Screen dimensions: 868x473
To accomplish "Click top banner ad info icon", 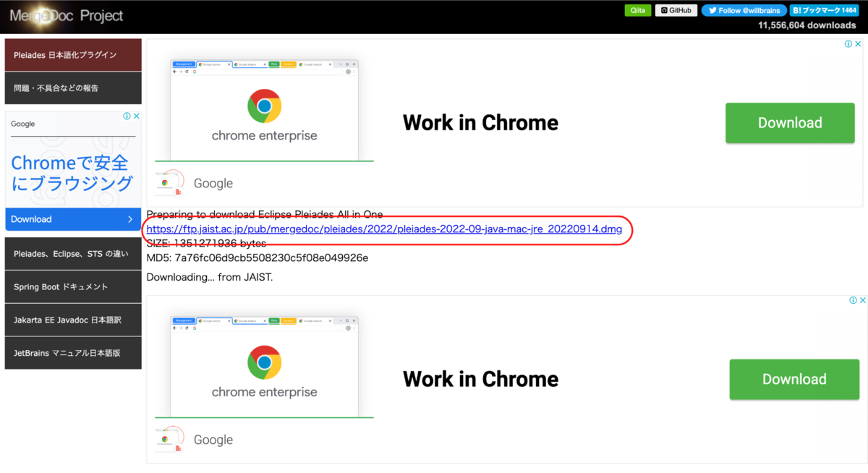I will click(x=849, y=44).
